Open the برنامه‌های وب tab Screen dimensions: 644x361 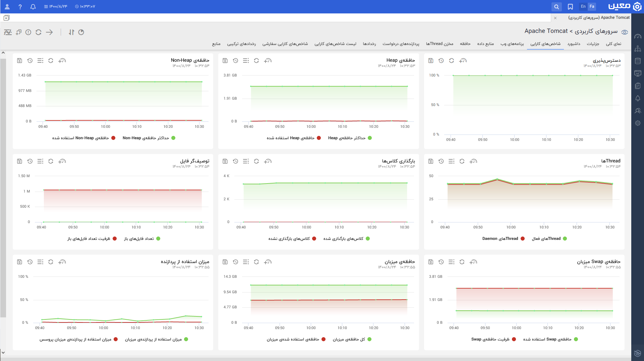(x=512, y=44)
